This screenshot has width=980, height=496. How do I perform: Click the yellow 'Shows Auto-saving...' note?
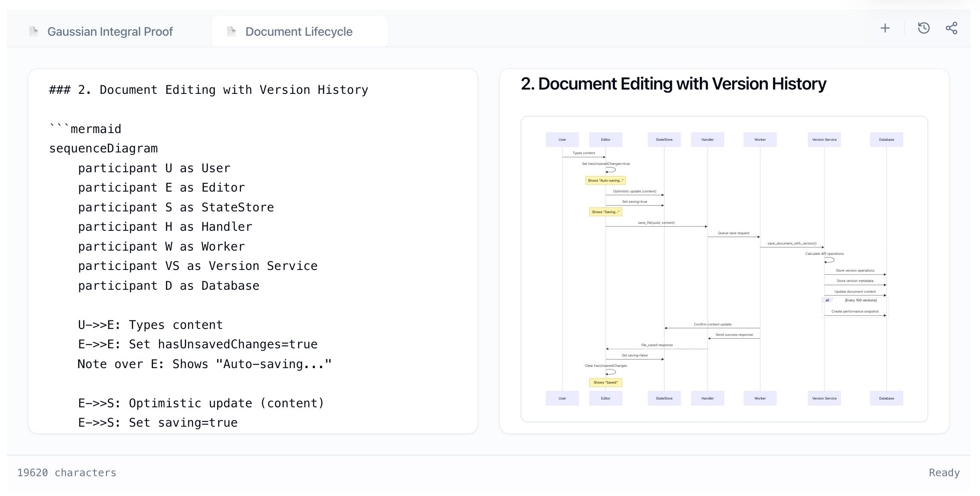(x=605, y=180)
